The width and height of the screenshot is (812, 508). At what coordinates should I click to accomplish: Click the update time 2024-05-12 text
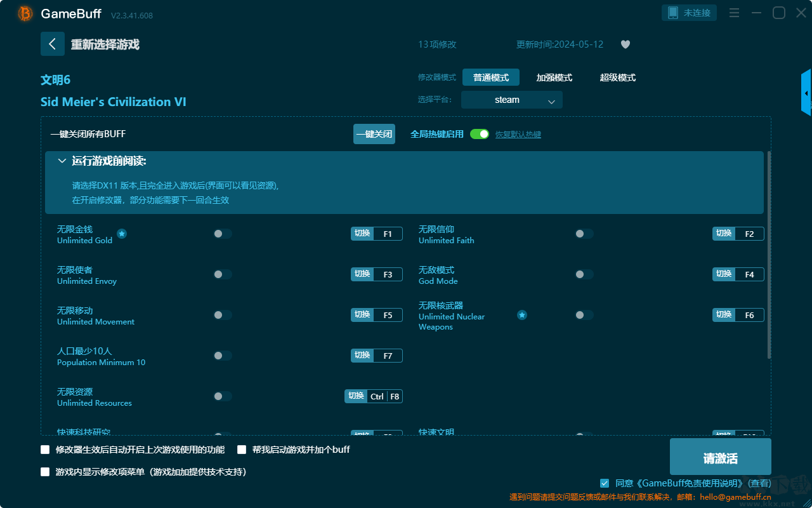click(560, 44)
